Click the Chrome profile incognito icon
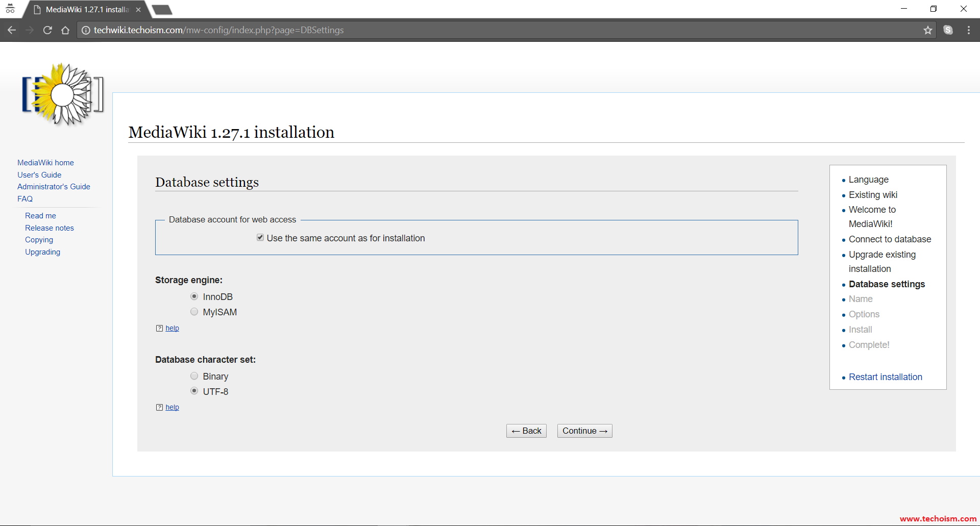Screen dimensions: 980x526 (x=10, y=9)
